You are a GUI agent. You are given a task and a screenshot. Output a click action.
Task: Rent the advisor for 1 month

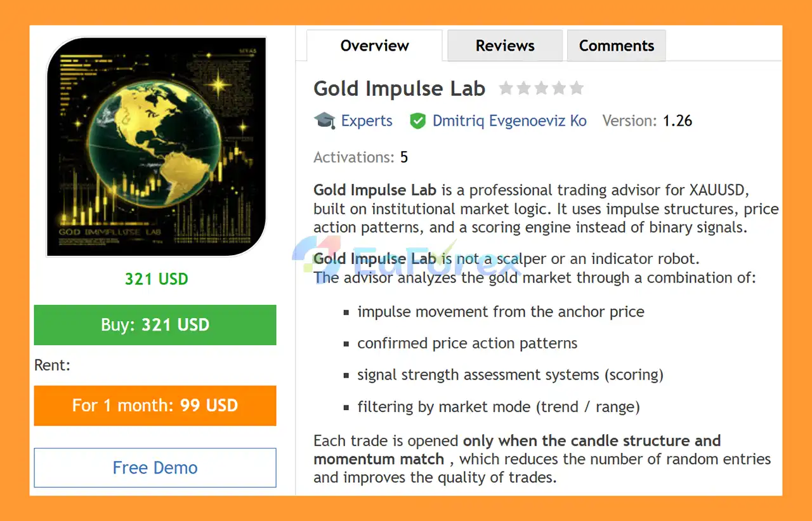pyautogui.click(x=155, y=406)
